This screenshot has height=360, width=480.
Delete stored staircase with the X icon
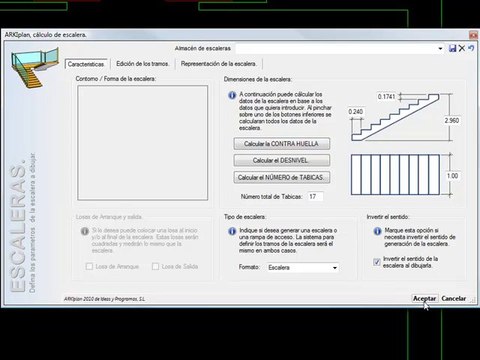pos(462,48)
